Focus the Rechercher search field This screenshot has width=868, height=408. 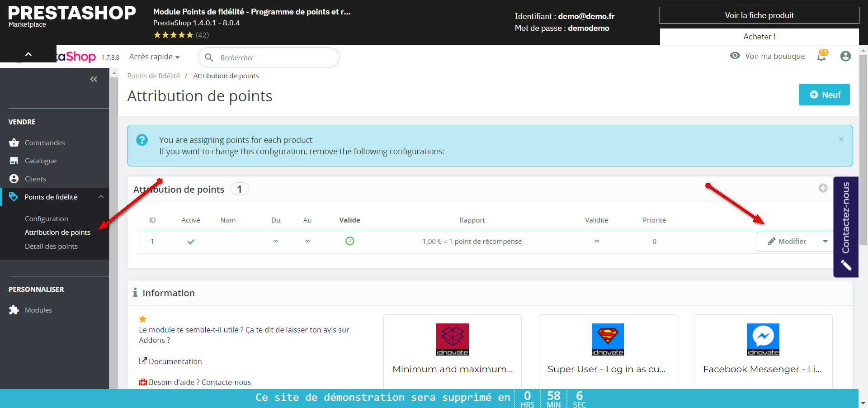269,57
